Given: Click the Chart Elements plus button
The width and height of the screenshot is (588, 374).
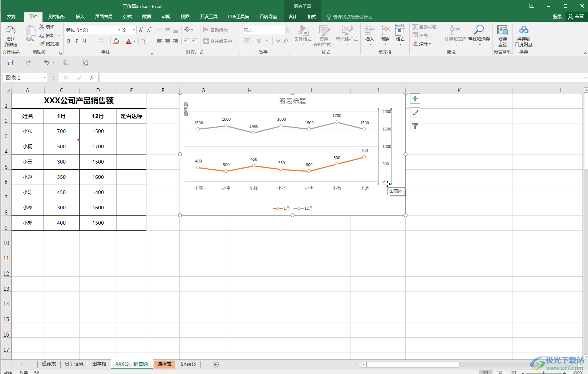Looking at the screenshot, I should [x=415, y=98].
